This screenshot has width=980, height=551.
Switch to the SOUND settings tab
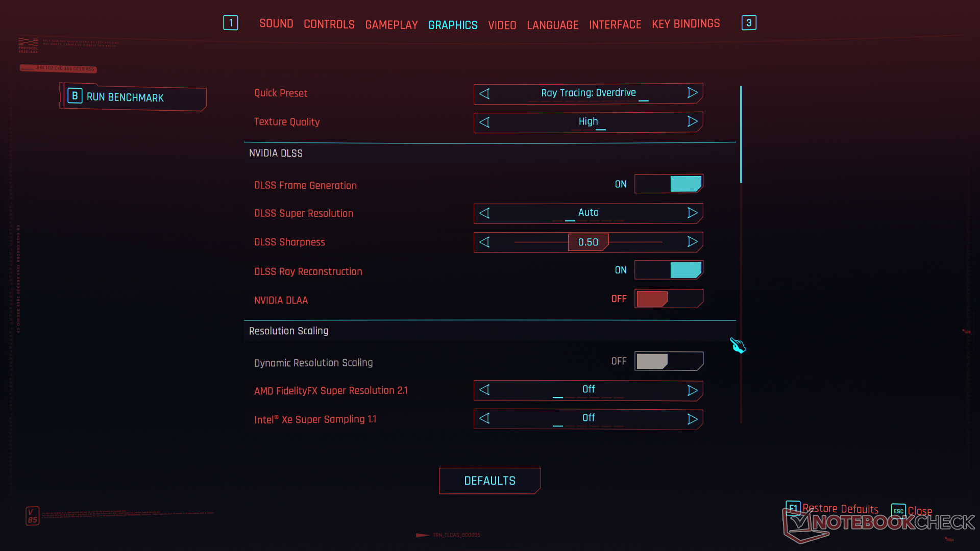click(x=276, y=23)
